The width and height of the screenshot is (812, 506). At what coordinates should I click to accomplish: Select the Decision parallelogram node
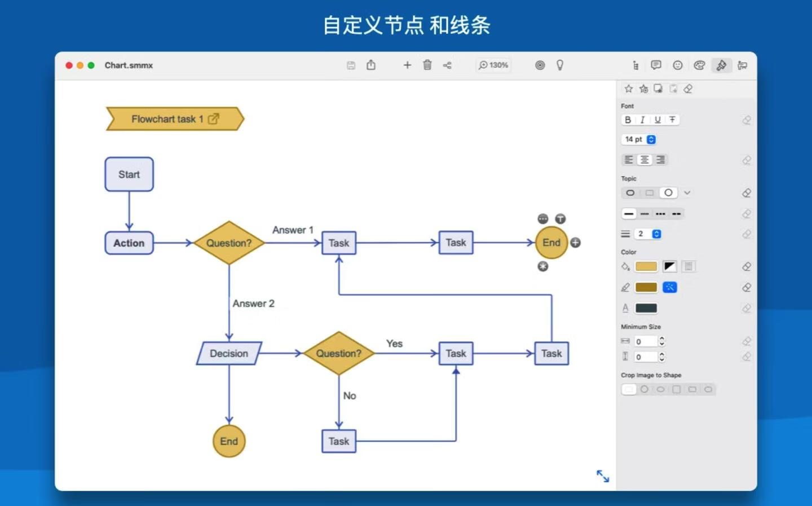click(229, 353)
